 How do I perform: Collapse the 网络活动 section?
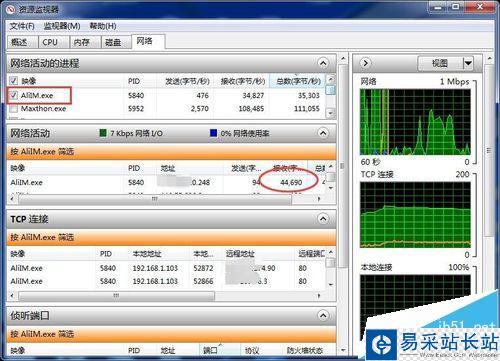click(x=323, y=133)
